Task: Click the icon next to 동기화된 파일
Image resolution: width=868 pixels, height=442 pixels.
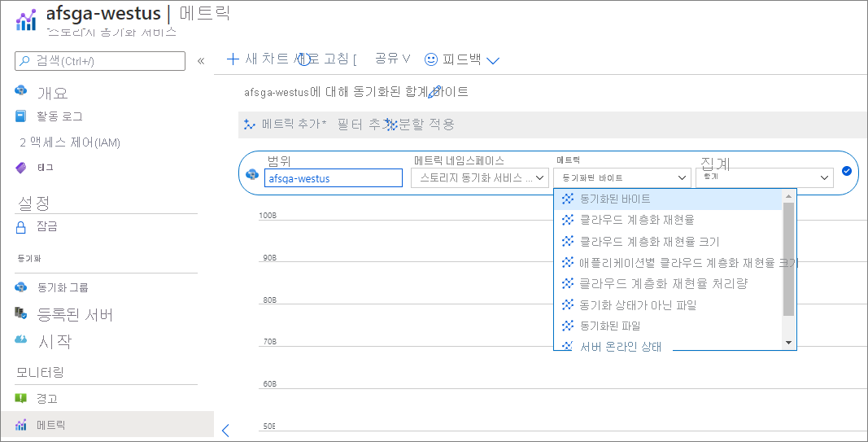Action: [567, 326]
